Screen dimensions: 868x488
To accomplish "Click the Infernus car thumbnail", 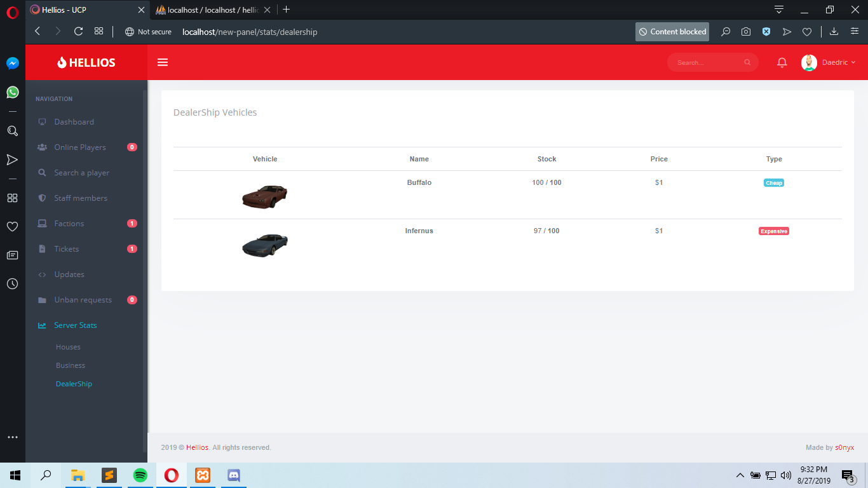I will click(x=265, y=245).
